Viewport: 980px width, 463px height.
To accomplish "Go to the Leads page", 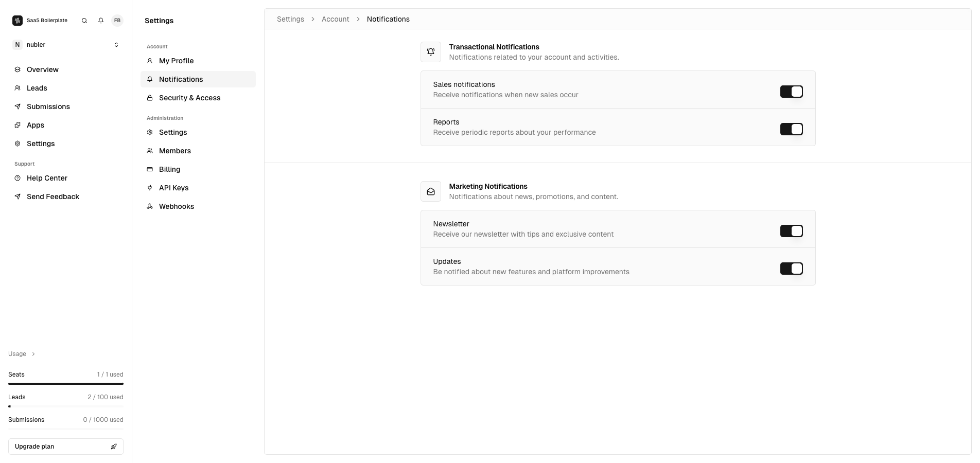I will pos(36,88).
